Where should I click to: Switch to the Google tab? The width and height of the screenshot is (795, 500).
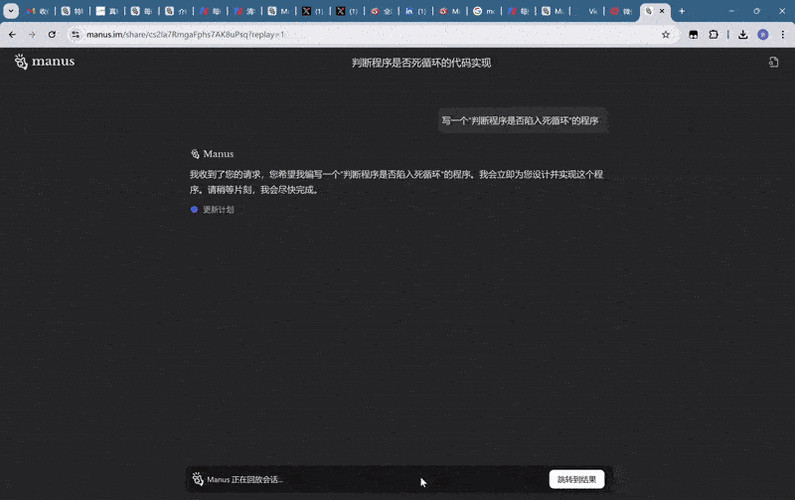[x=484, y=11]
